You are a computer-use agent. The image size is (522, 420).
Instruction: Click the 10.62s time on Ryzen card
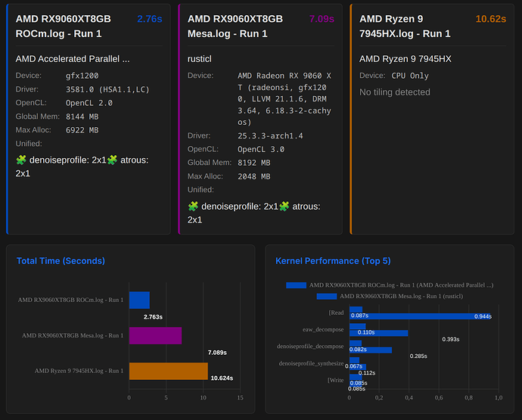tap(490, 18)
